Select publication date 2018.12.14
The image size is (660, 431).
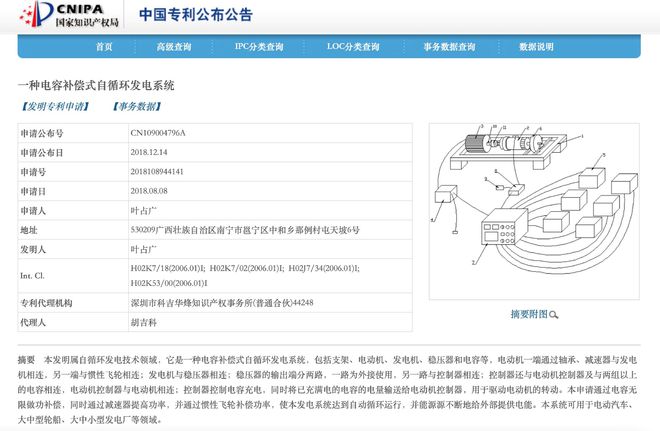pos(149,152)
